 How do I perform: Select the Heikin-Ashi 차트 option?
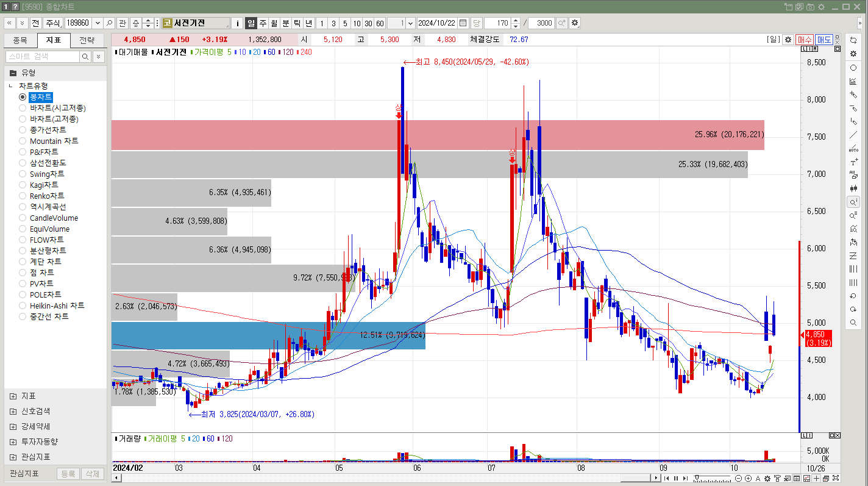pyautogui.click(x=23, y=306)
